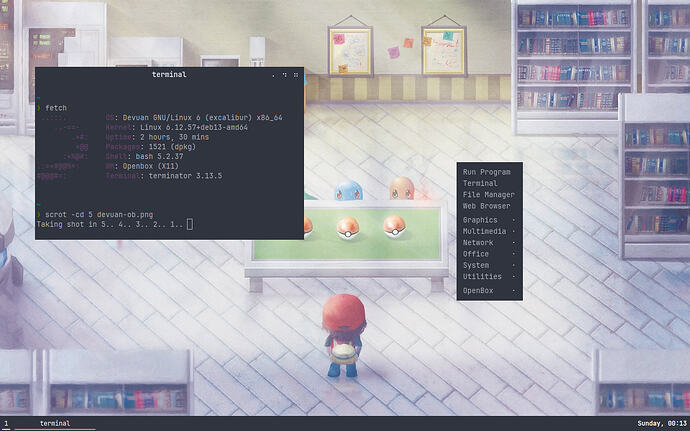The width and height of the screenshot is (690, 431).
Task: Click the 'Linux 6.12.57+deb13-amd64' kernel line
Action: [176, 127]
